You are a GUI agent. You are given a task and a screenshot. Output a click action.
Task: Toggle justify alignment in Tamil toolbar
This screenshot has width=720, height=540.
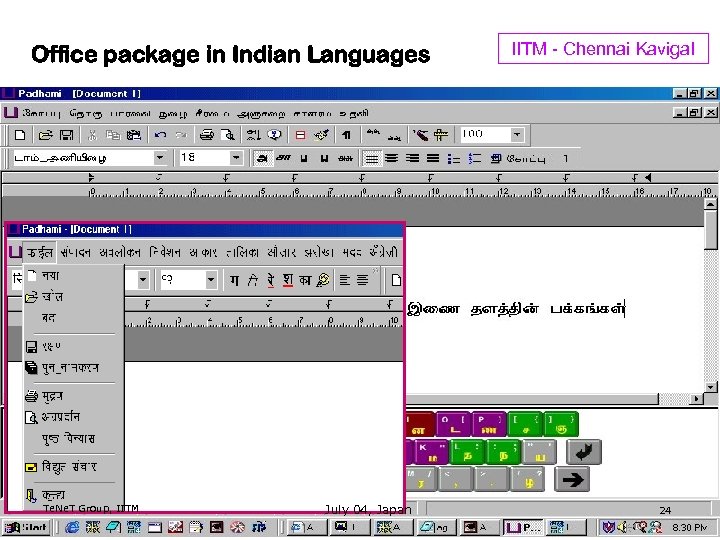click(433, 159)
